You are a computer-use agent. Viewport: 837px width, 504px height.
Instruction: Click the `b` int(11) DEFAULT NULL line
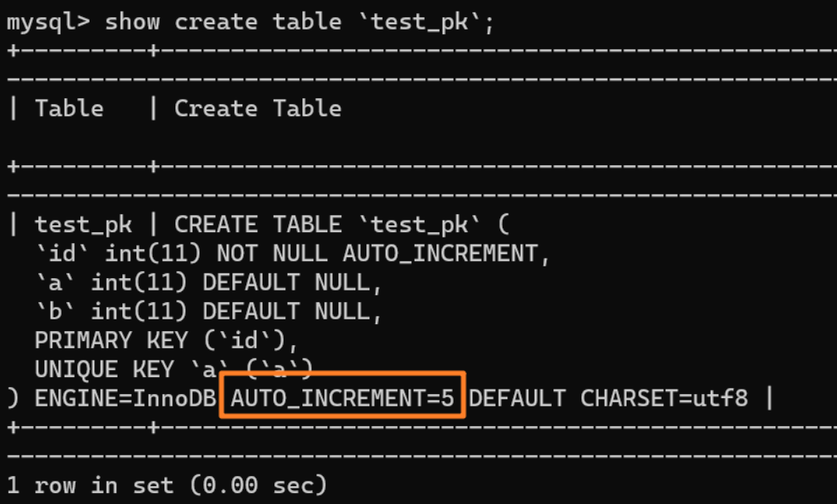pyautogui.click(x=208, y=312)
